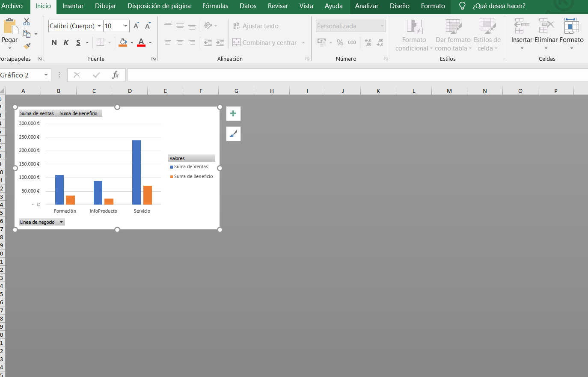588x377 pixels.
Task: Expand the Personalizada number format dropdown
Action: (382, 26)
